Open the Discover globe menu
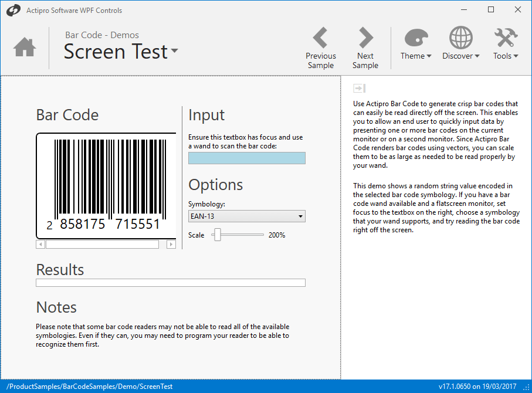The width and height of the screenshot is (532, 393). pyautogui.click(x=461, y=44)
